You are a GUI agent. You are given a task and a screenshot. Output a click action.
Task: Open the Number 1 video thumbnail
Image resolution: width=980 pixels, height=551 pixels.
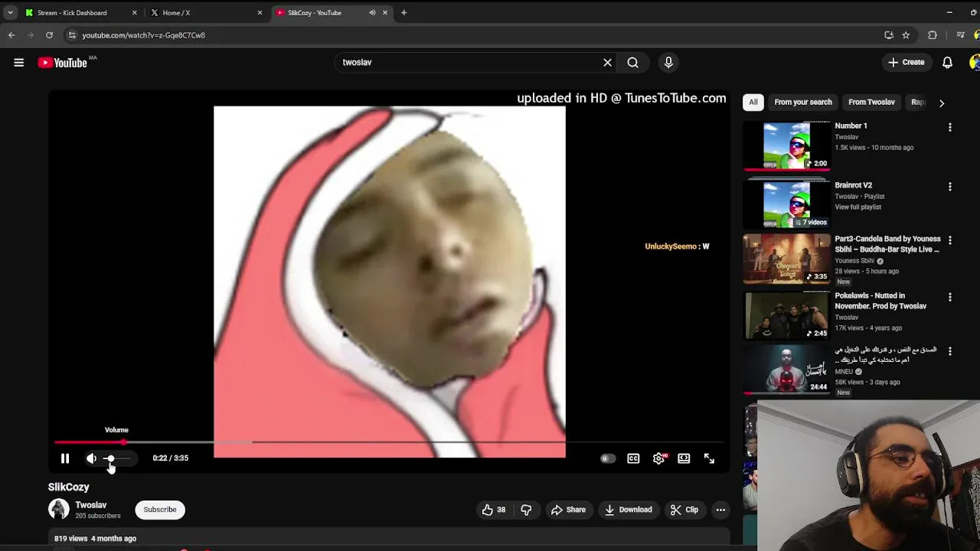[786, 145]
